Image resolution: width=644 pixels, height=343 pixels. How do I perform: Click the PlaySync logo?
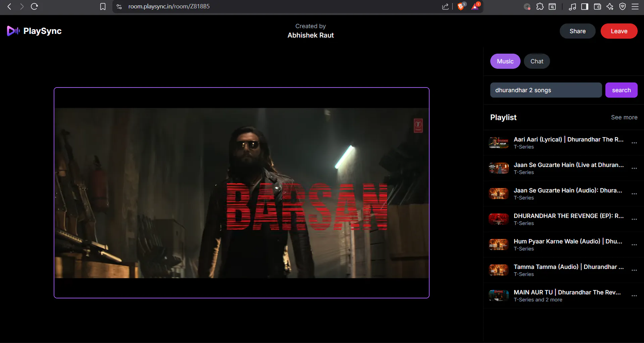[x=34, y=31]
